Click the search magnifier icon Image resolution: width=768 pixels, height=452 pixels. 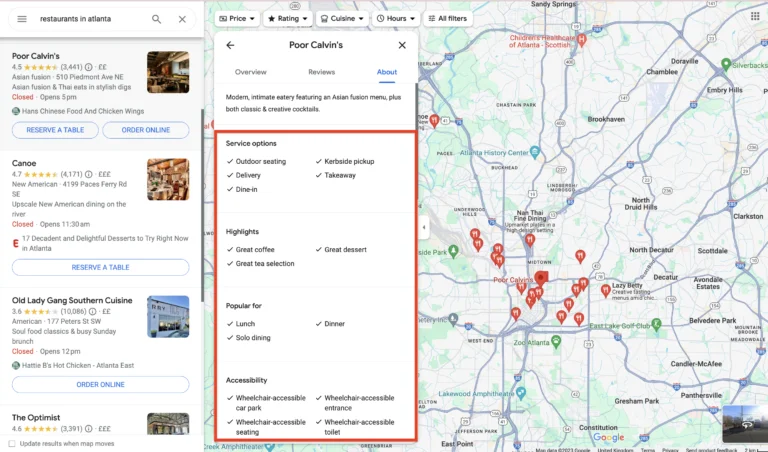point(157,19)
